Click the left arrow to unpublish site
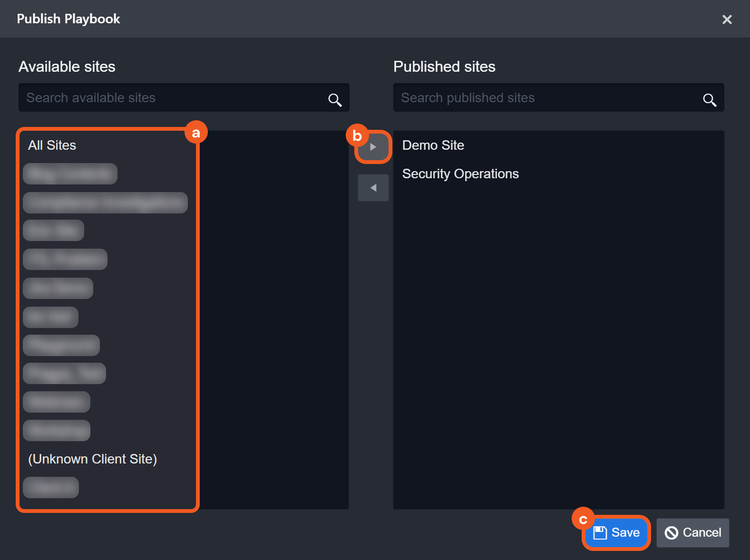Image resolution: width=750 pixels, height=560 pixels. pyautogui.click(x=373, y=188)
